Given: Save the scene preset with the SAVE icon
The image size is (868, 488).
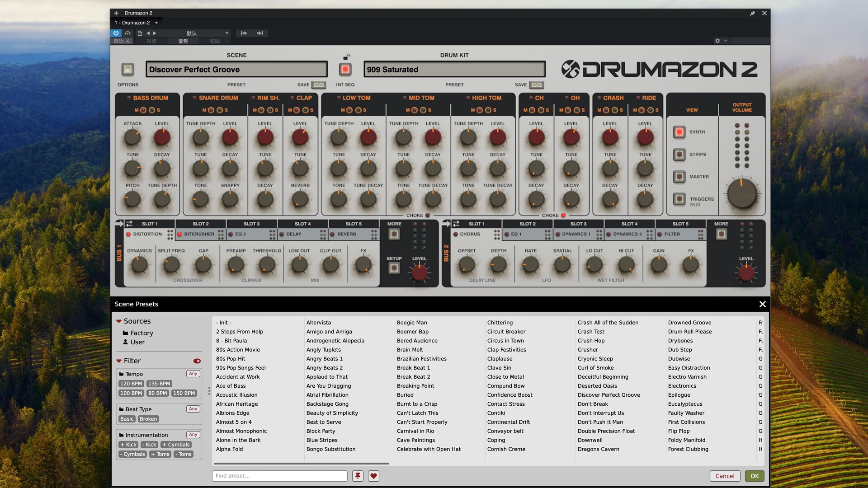Looking at the screenshot, I should (319, 84).
